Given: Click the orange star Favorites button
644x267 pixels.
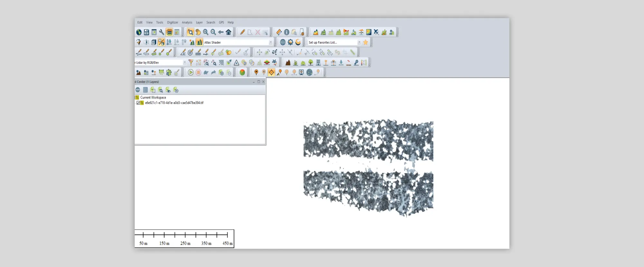Looking at the screenshot, I should [365, 42].
